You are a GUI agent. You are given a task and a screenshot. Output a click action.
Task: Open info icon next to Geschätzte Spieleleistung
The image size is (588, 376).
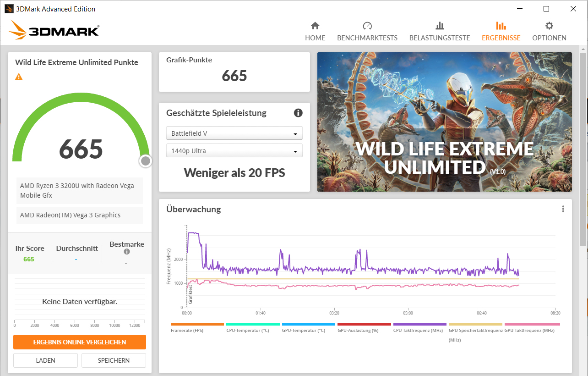(x=298, y=113)
